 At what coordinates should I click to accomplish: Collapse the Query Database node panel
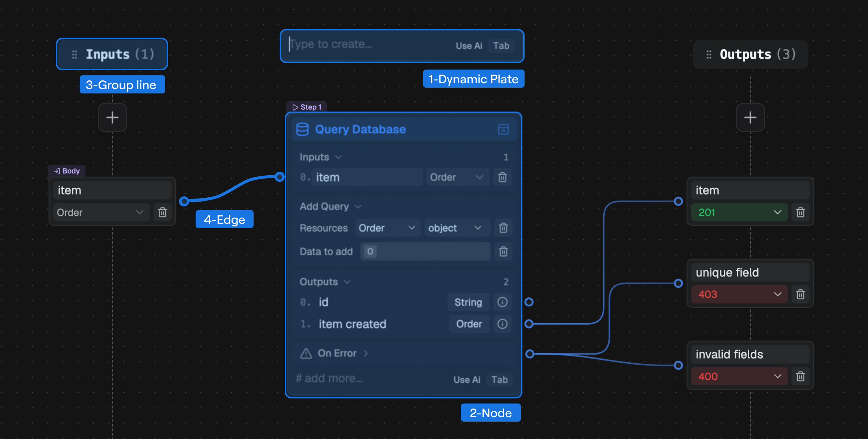pyautogui.click(x=504, y=129)
